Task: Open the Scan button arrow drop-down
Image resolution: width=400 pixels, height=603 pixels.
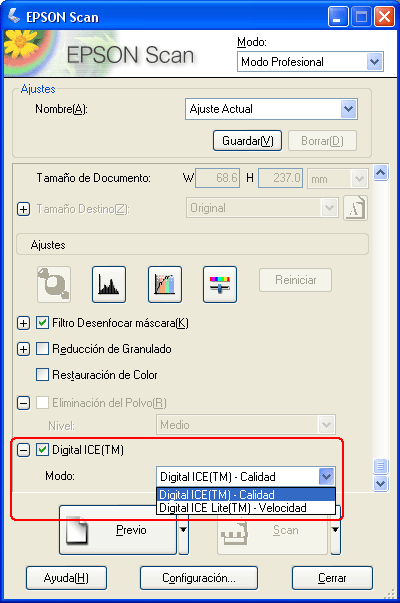Action: pos(336,530)
